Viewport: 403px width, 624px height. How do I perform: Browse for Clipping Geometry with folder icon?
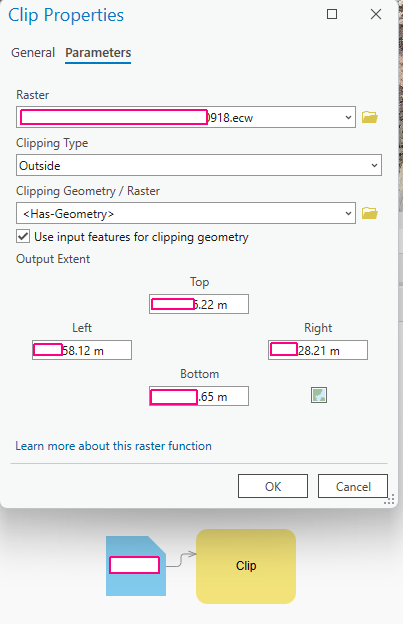tap(370, 213)
